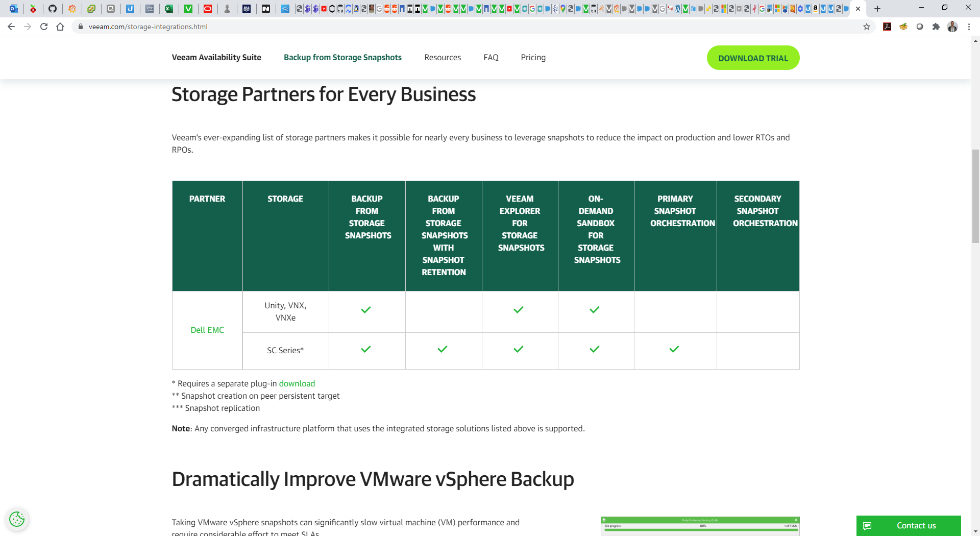Viewport: 980px width, 536px height.
Task: Bookmark this page with the star icon
Action: click(867, 27)
